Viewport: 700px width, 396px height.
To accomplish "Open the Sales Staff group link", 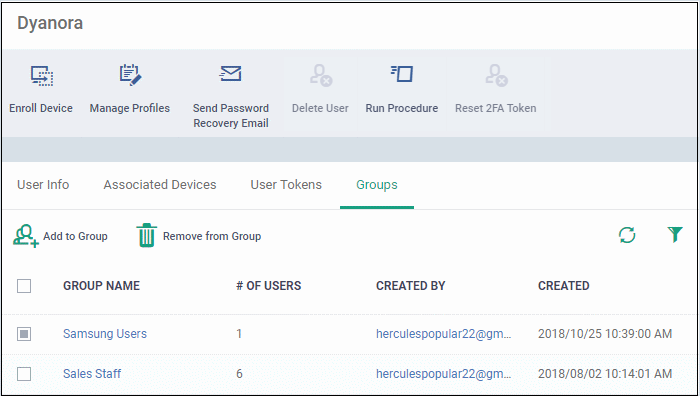I will 92,374.
